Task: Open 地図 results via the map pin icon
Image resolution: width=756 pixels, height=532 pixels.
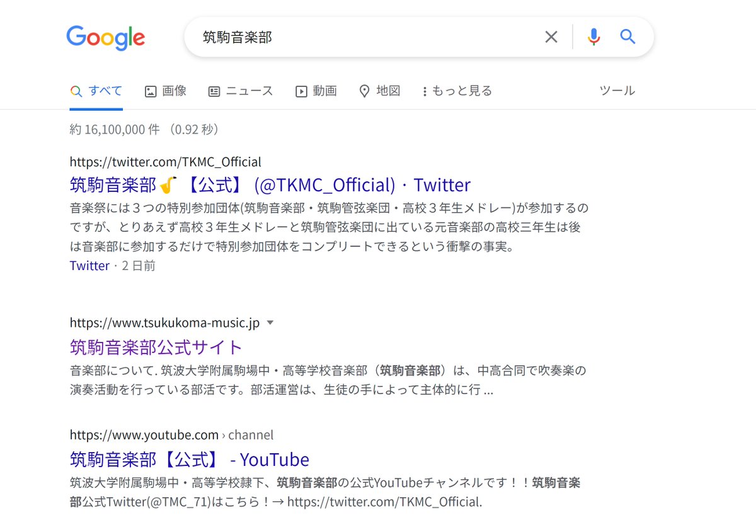Action: pyautogui.click(x=365, y=91)
